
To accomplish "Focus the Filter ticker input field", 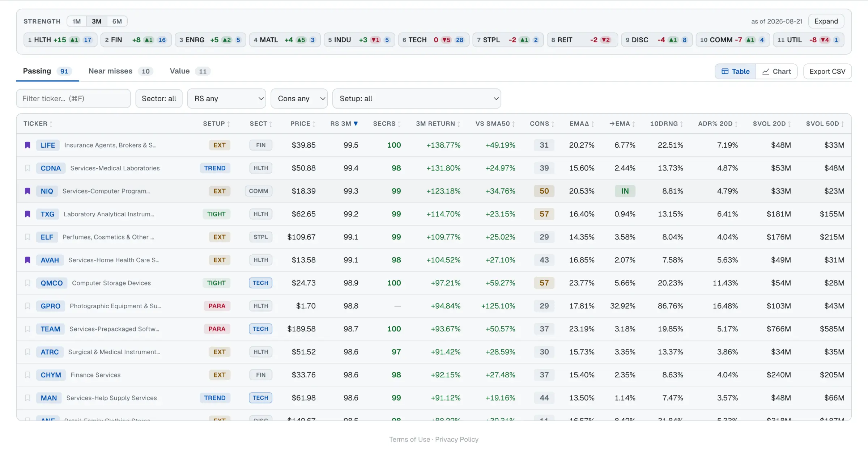I will click(73, 98).
